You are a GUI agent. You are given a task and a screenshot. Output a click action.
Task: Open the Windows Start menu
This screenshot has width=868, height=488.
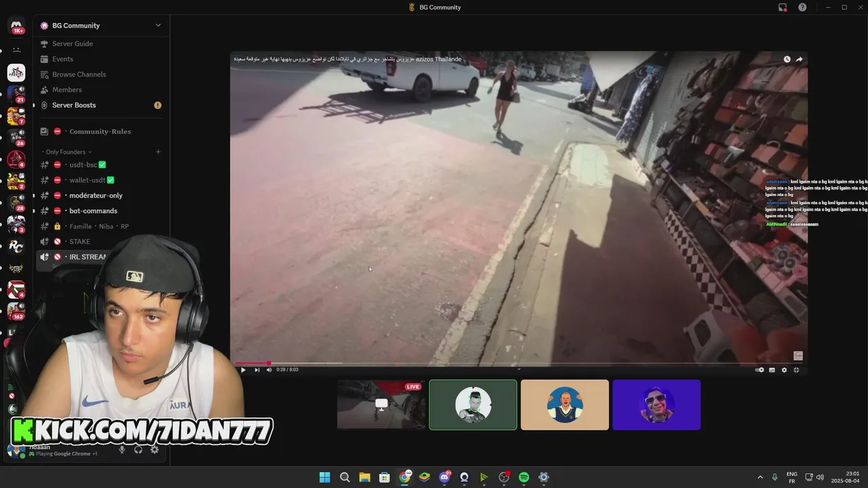(x=325, y=477)
